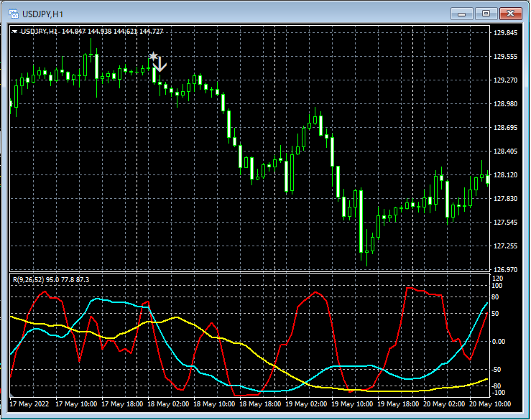
Task: Click price level 127.255 on price scale
Action: pos(505,246)
